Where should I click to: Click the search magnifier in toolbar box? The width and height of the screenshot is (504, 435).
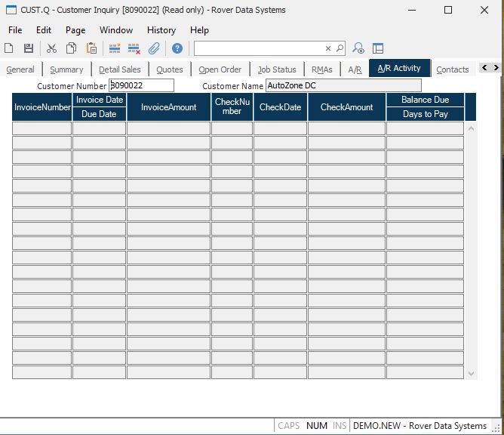[x=340, y=48]
